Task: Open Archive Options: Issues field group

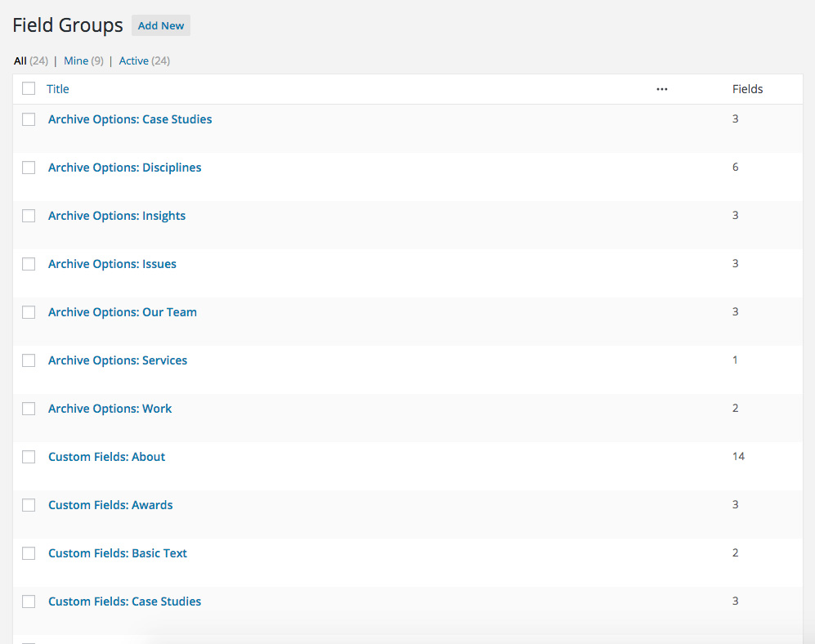Action: click(x=112, y=264)
